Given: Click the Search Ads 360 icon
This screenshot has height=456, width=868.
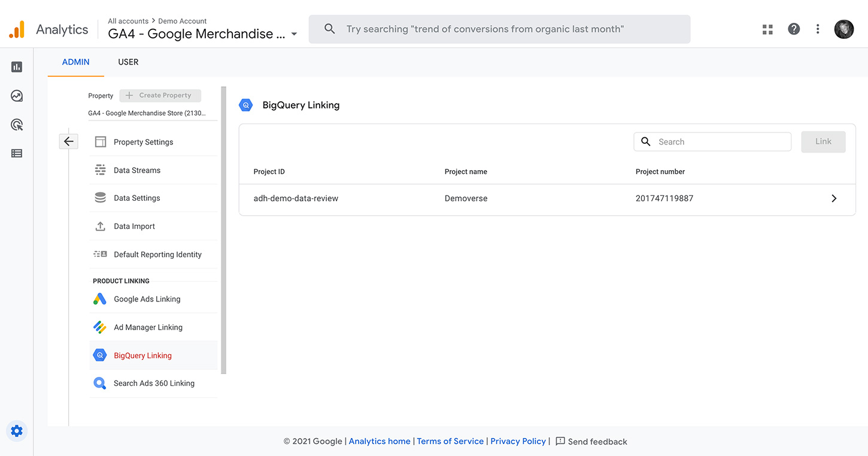Looking at the screenshot, I should pyautogui.click(x=100, y=383).
